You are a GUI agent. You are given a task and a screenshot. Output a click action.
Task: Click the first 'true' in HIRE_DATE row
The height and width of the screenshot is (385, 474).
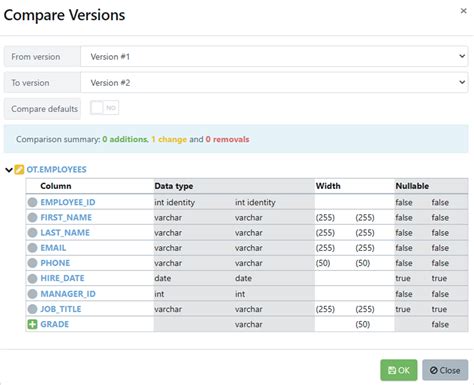click(x=403, y=278)
